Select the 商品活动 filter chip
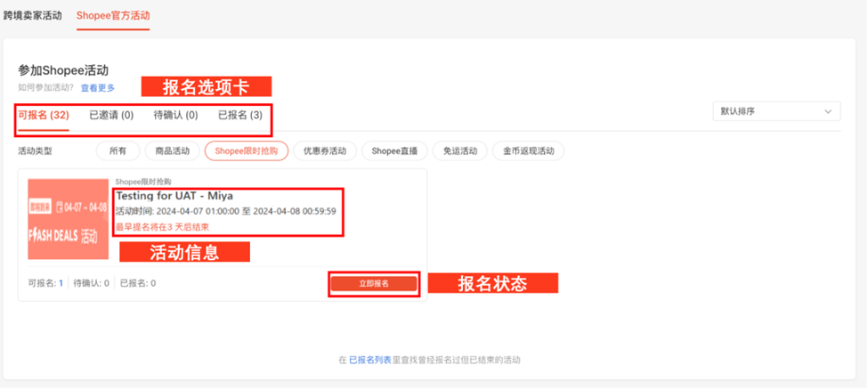 172,150
